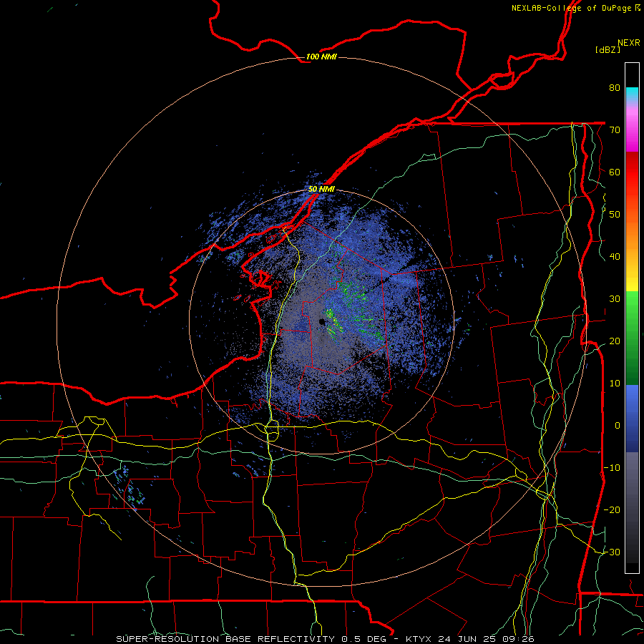
Task: Click the 70 dBZ scale label
Action: pos(615,130)
